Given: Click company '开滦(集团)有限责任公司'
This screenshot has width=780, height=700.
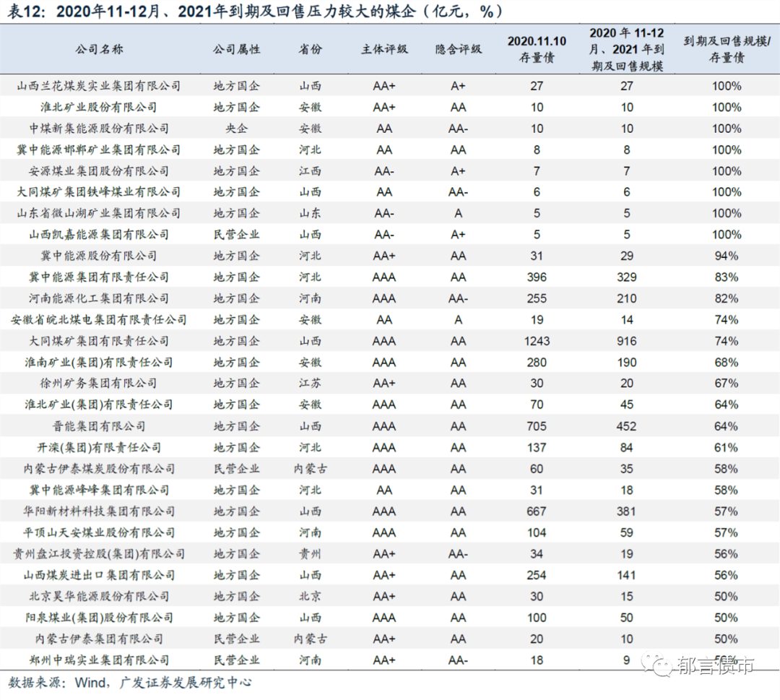Looking at the screenshot, I should 99,448.
